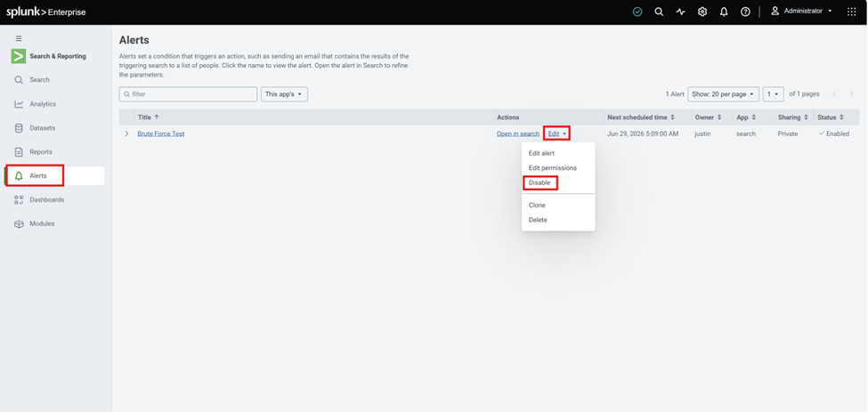Open the help question mark icon
The width and height of the screenshot is (868, 412).
pyautogui.click(x=745, y=12)
